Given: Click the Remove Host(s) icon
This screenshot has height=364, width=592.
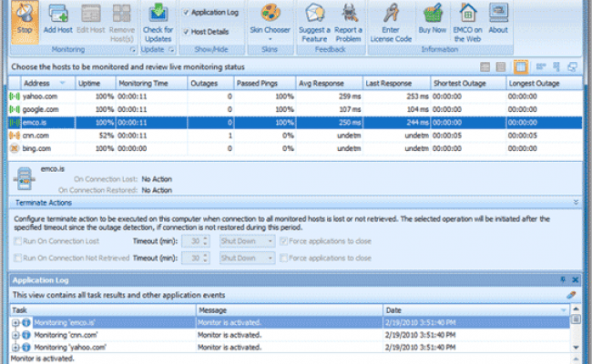Looking at the screenshot, I should pyautogui.click(x=121, y=14).
